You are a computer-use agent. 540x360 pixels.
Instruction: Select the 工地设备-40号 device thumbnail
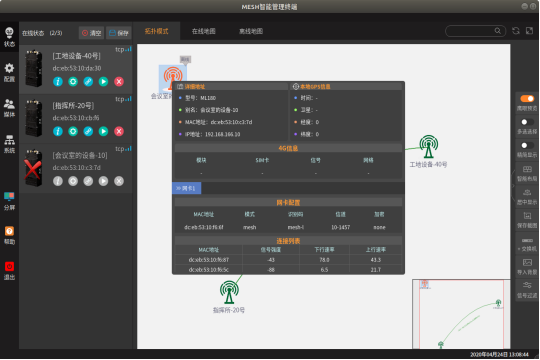tap(34, 69)
